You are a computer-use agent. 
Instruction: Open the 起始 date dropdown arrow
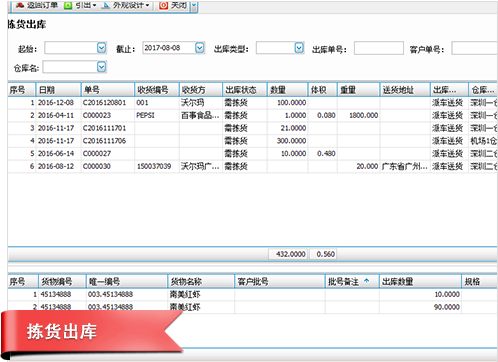[102, 48]
